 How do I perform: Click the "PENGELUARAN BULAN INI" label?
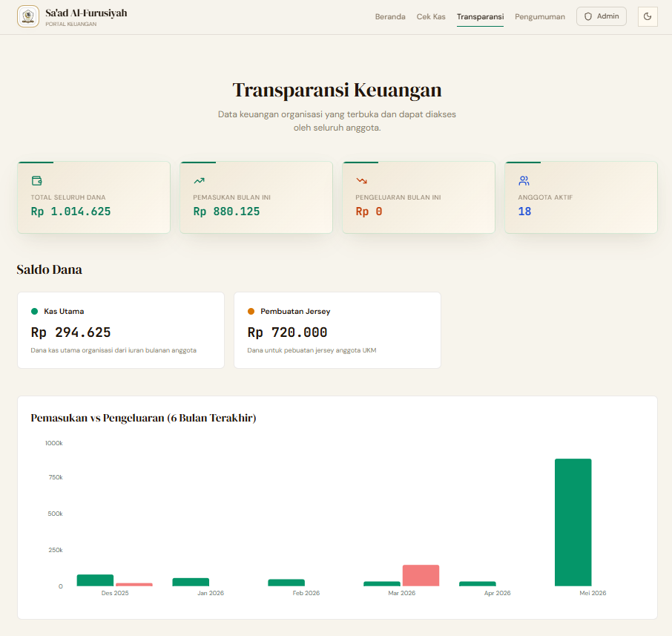398,197
